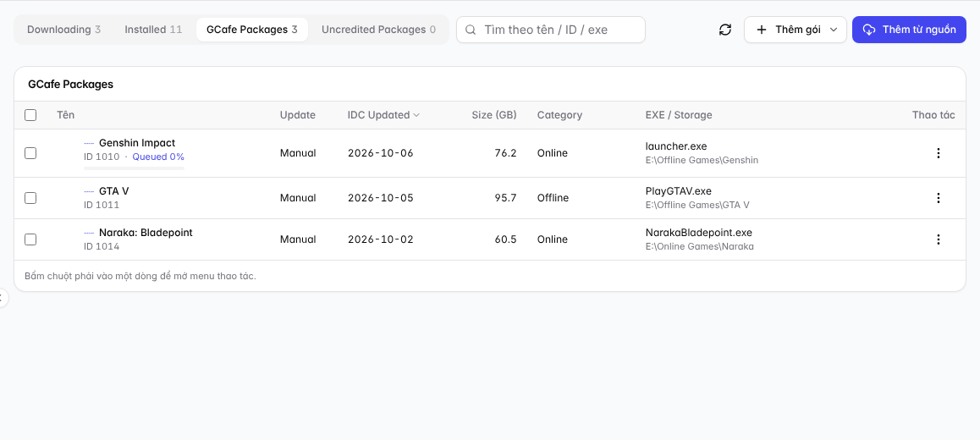Check the GTA V row checkbox
This screenshot has width=980, height=440.
pyautogui.click(x=30, y=198)
